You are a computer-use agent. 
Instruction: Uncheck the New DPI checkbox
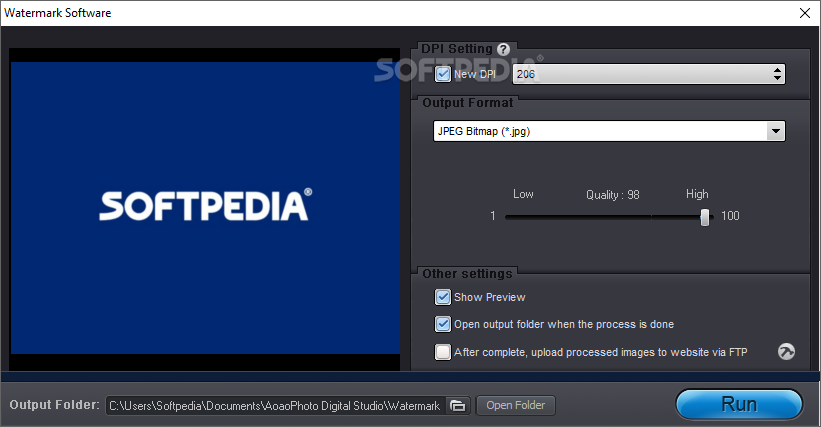click(x=442, y=74)
